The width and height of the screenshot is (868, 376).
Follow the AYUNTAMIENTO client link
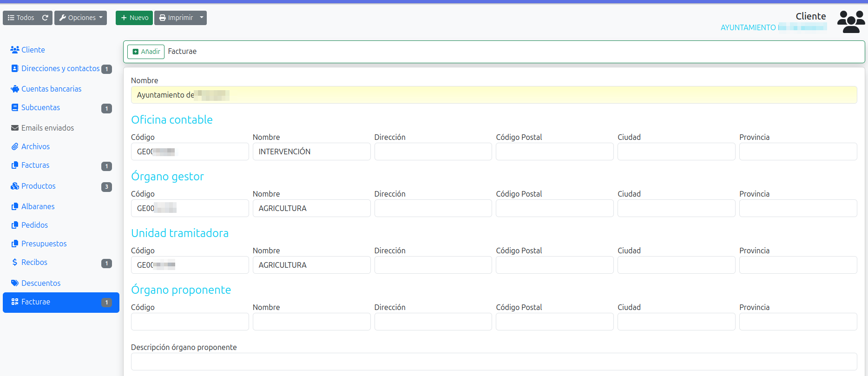(773, 27)
